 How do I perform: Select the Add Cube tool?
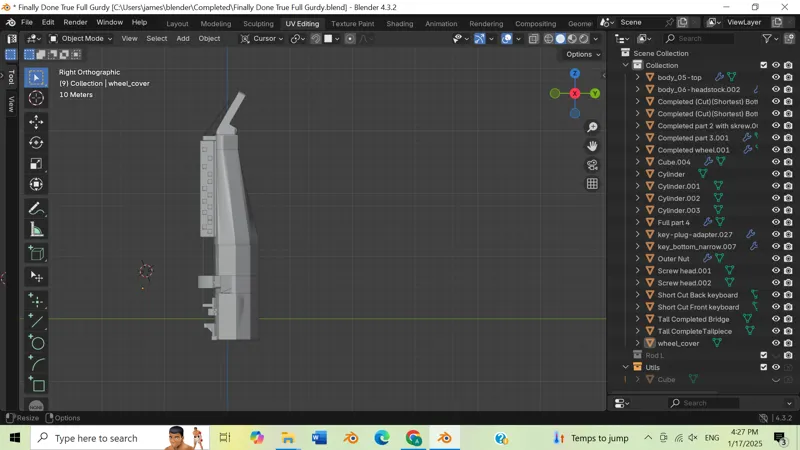[x=36, y=254]
